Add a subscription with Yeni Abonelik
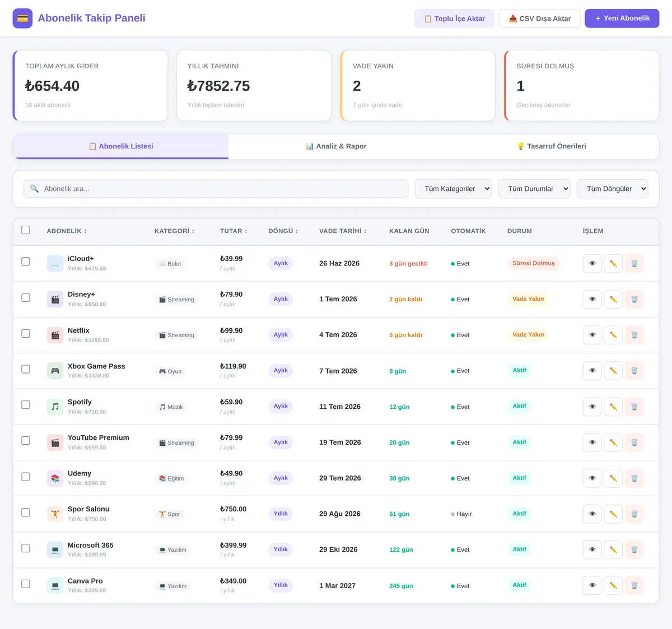Image resolution: width=672 pixels, height=629 pixels. coord(622,18)
